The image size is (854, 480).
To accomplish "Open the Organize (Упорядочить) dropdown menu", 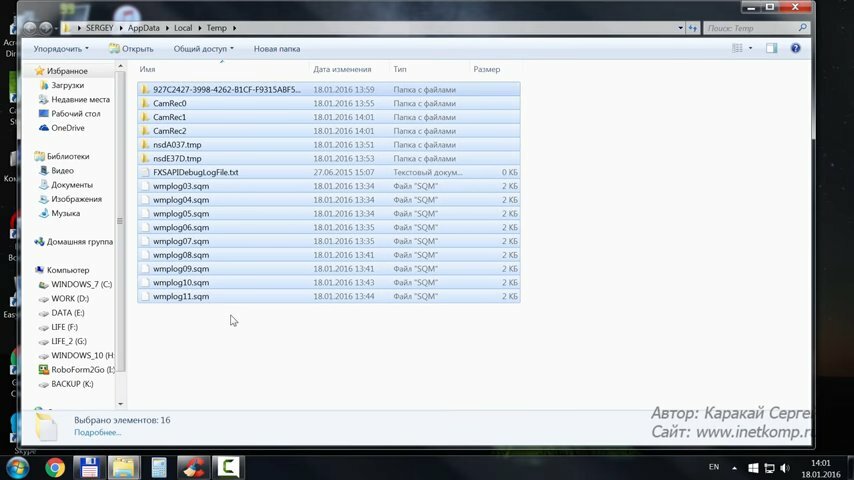I will tap(61, 49).
